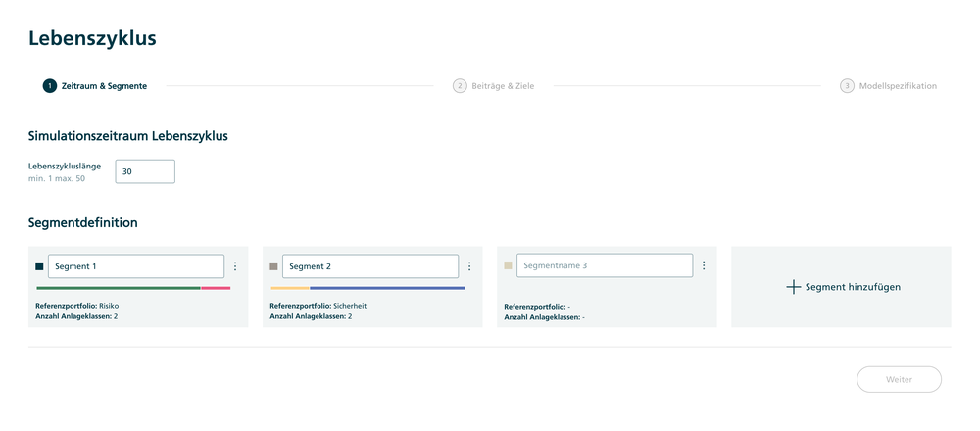The width and height of the screenshot is (980, 431).
Task: Open the Segment 2 three-dot options menu
Action: point(469,266)
